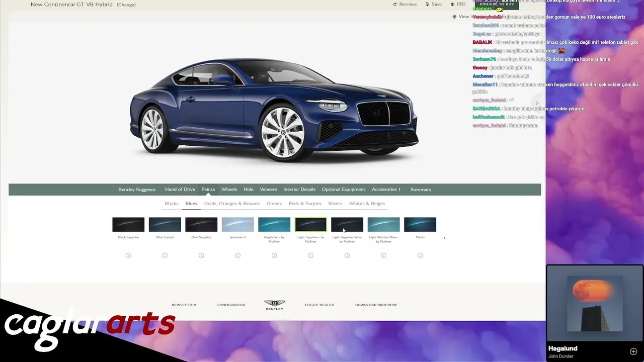Click the (Change) model link
Viewport: 644px width, 362px height.
pos(126,5)
